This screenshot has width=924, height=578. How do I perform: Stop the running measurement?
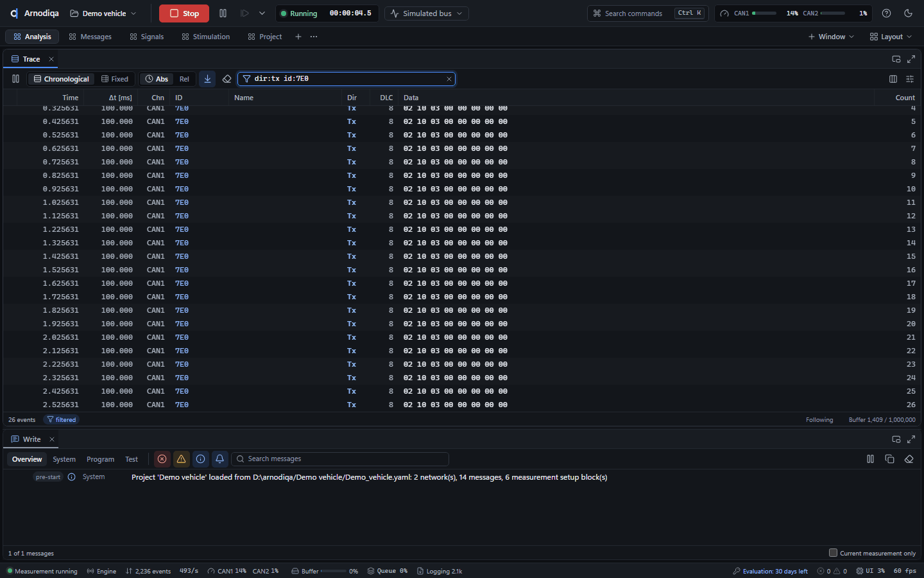[x=184, y=13]
